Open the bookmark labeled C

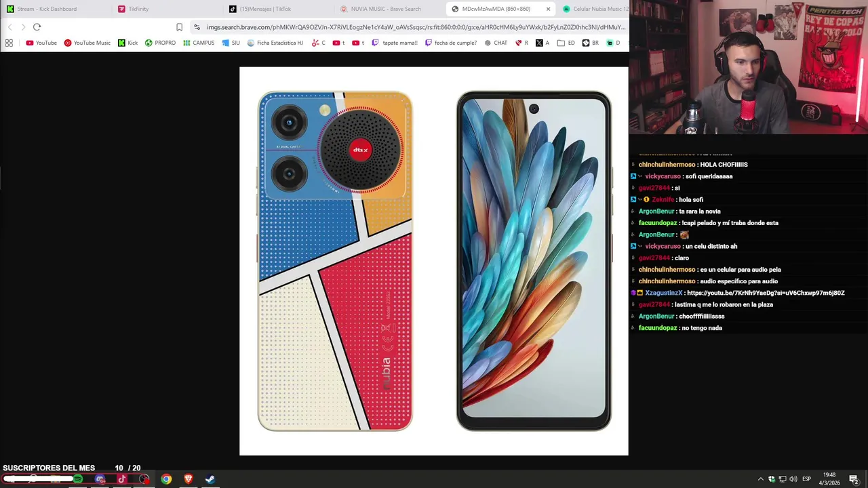(x=318, y=43)
